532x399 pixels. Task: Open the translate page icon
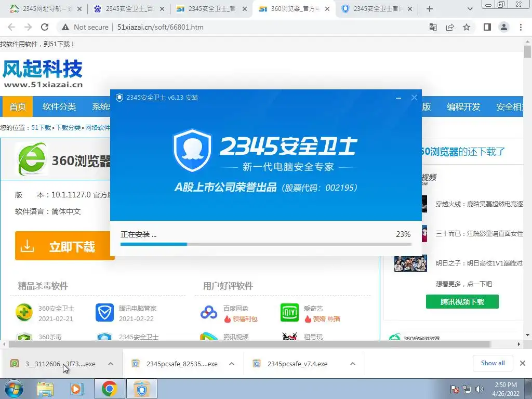tap(433, 27)
